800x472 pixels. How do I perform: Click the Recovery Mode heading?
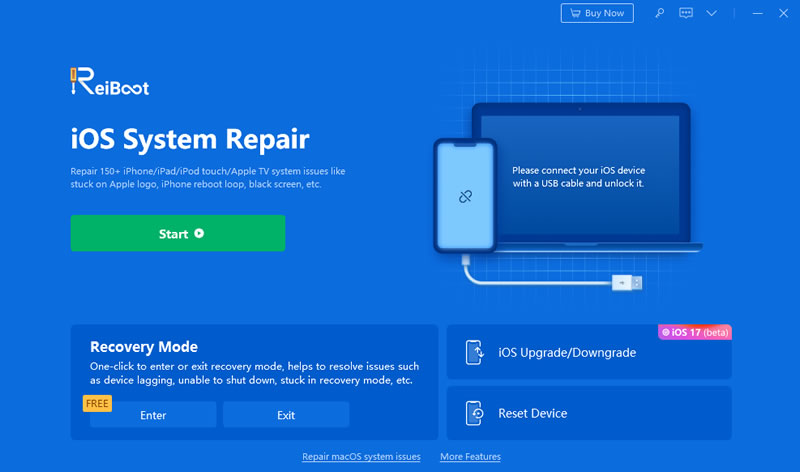pos(144,347)
